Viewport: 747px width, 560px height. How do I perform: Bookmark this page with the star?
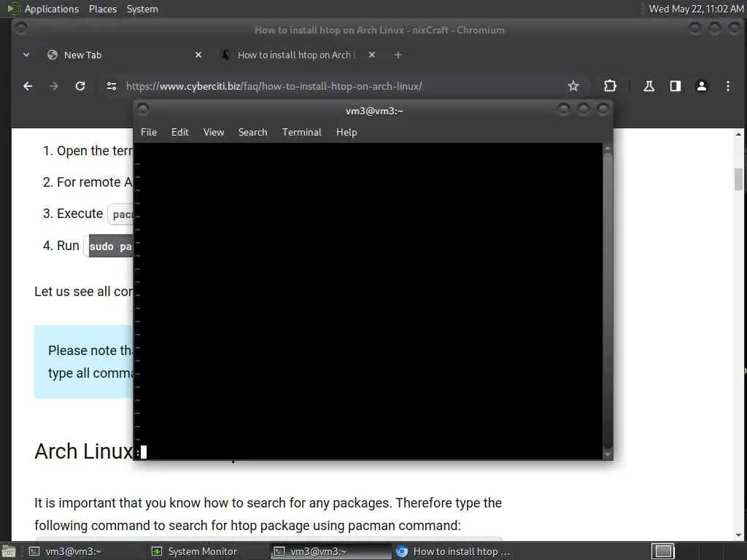tap(573, 86)
